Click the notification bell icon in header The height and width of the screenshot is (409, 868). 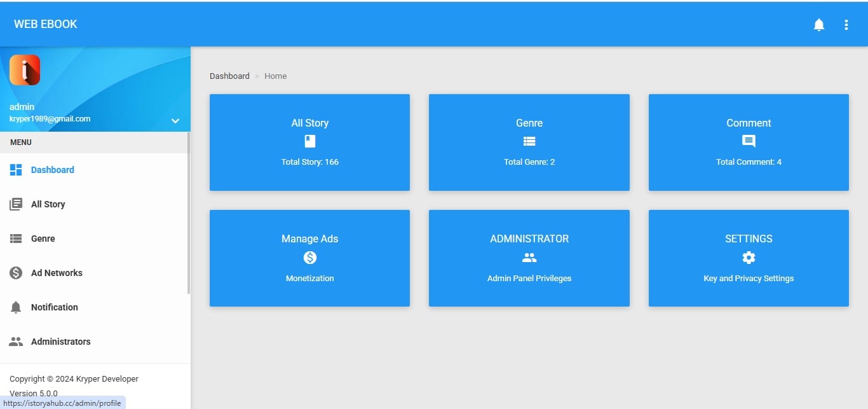819,25
